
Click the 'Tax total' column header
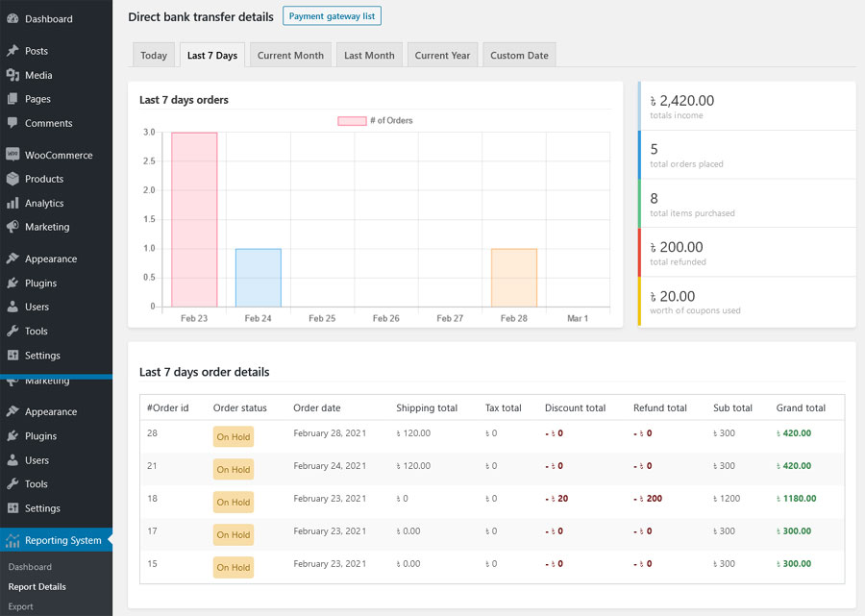coord(503,408)
